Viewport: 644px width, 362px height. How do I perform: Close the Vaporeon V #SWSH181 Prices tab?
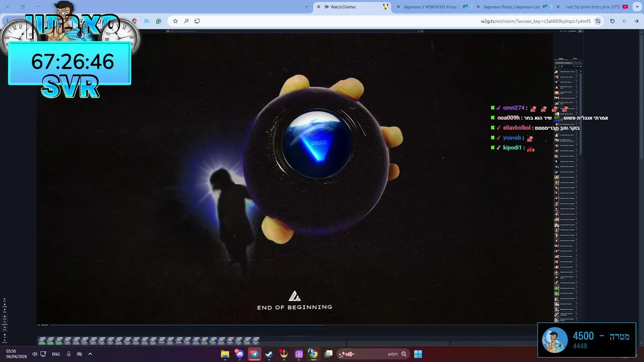tap(398, 7)
